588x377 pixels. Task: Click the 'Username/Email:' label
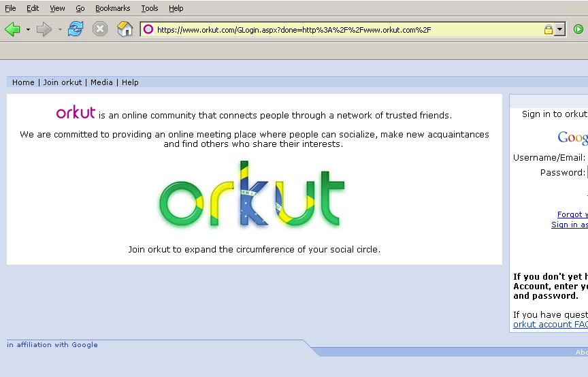pyautogui.click(x=549, y=158)
